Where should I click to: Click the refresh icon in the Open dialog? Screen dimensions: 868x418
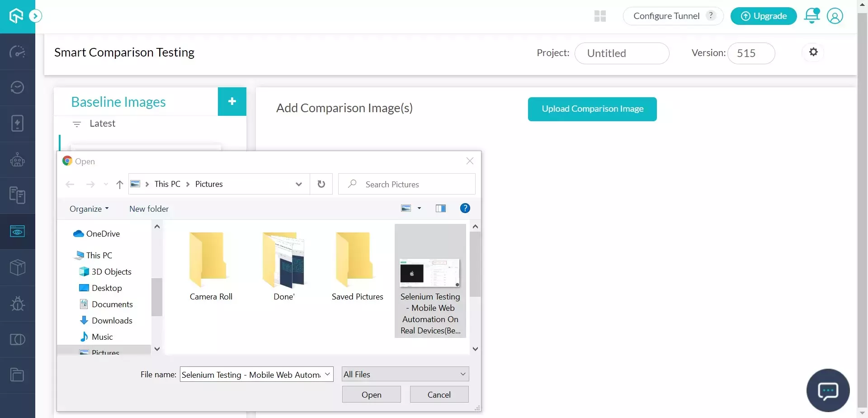(x=321, y=184)
